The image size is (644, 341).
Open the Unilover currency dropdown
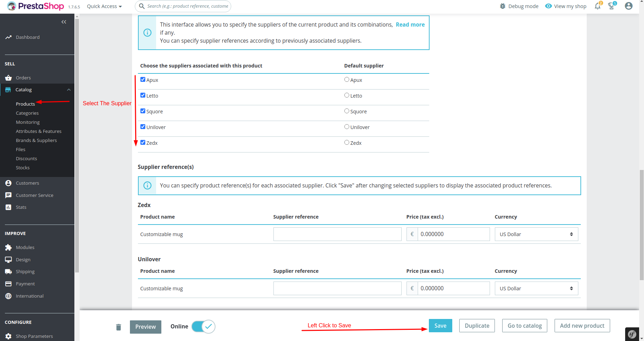click(536, 289)
